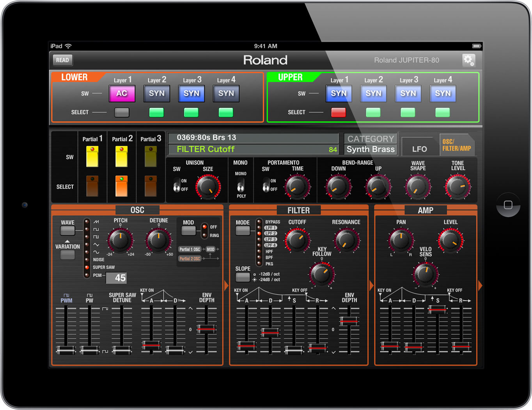Toggle the Portamento ON/OFF switch
The height and width of the screenshot is (410, 532).
[x=266, y=185]
